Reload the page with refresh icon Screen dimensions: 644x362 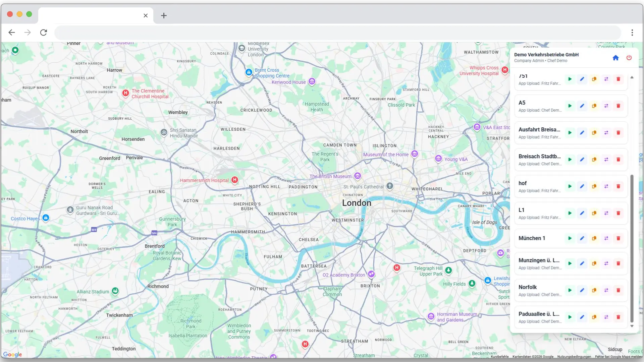(43, 33)
